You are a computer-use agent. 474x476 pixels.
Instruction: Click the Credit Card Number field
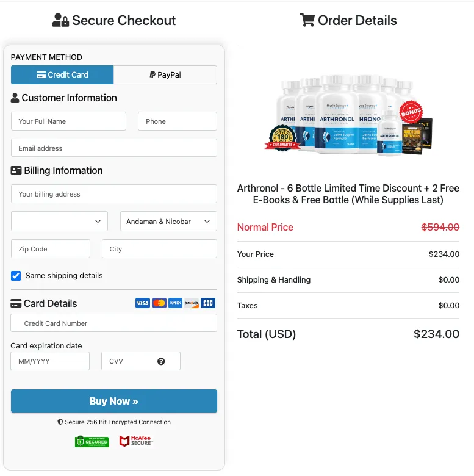point(114,323)
